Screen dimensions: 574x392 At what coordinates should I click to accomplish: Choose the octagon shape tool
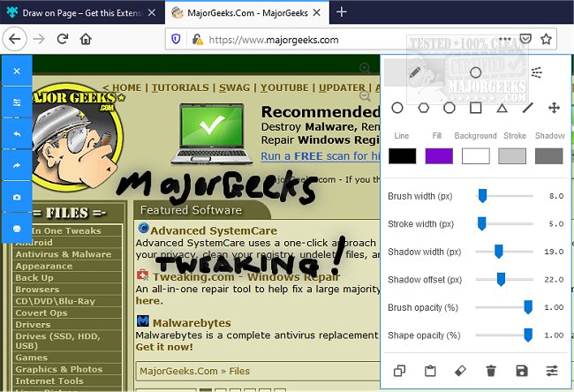pyautogui.click(x=449, y=108)
